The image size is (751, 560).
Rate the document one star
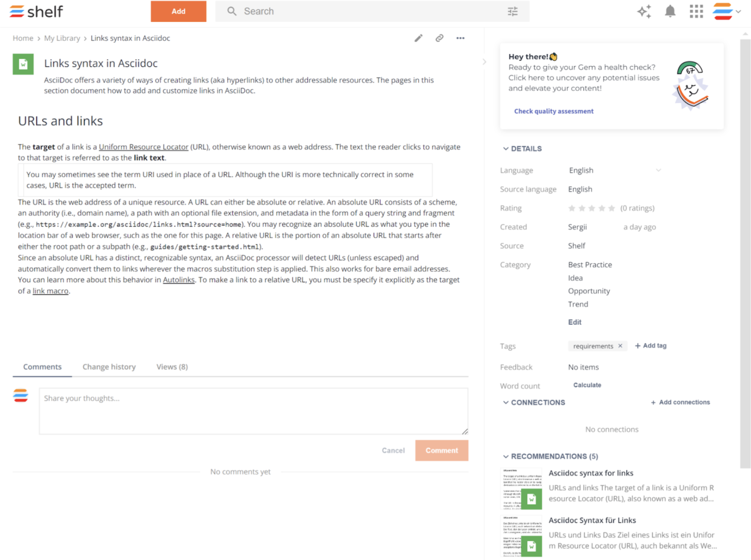pyautogui.click(x=572, y=208)
